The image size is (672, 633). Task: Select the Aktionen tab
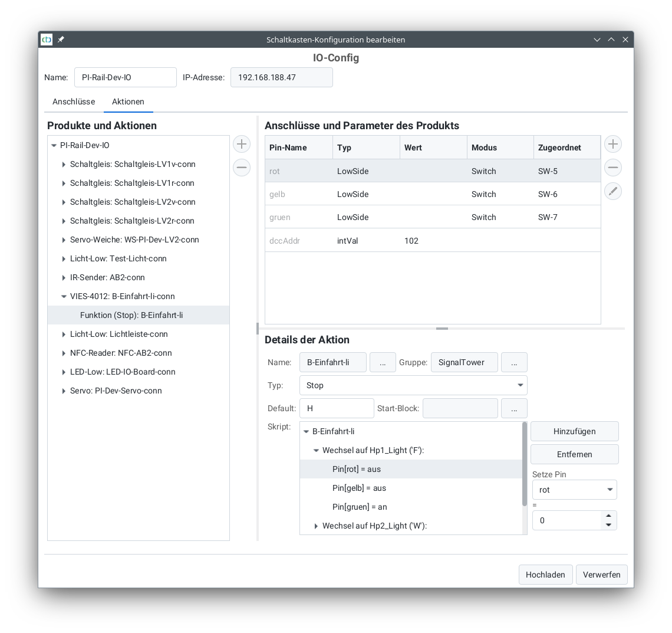[x=128, y=101]
